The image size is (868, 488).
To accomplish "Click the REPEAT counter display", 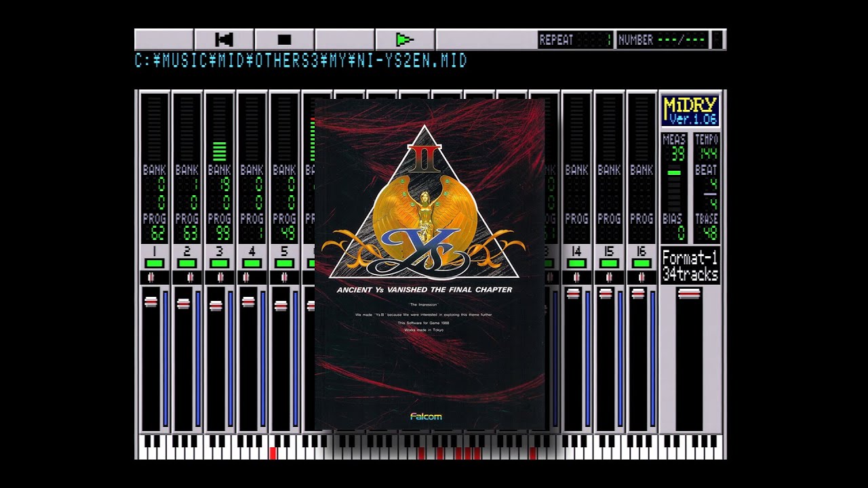I will [576, 40].
